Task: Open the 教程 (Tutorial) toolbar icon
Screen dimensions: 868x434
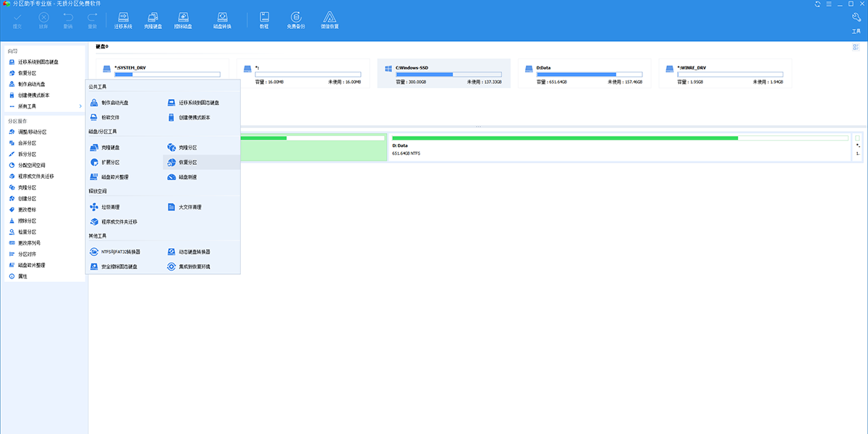Action: coord(264,20)
